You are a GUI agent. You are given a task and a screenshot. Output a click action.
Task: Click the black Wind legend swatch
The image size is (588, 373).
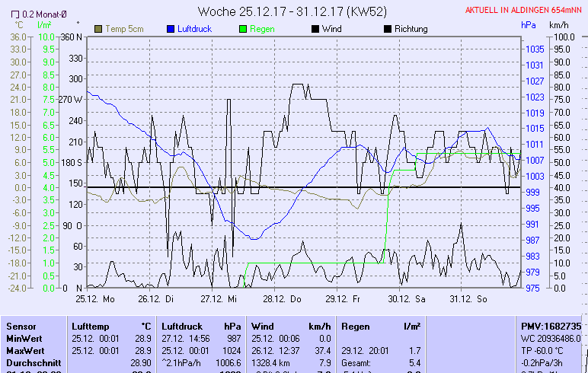(x=315, y=29)
